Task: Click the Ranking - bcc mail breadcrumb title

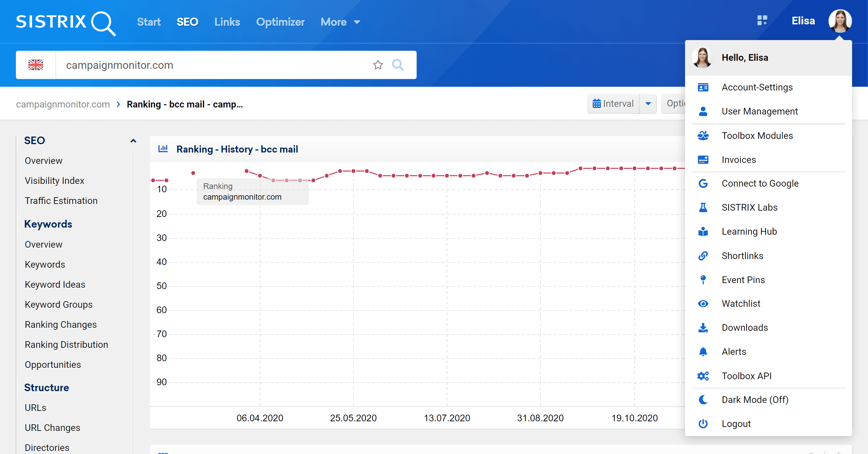Action: pos(185,104)
